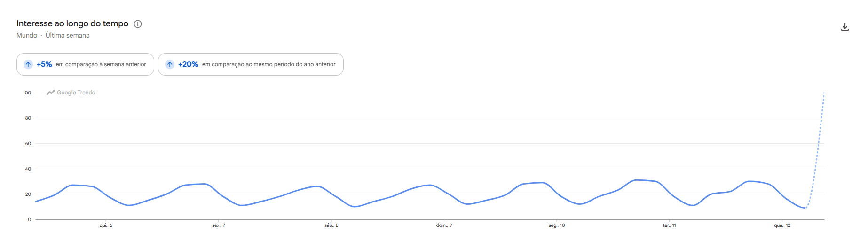868x248 pixels.
Task: Click the Google Trends watermark text
Action: (76, 93)
